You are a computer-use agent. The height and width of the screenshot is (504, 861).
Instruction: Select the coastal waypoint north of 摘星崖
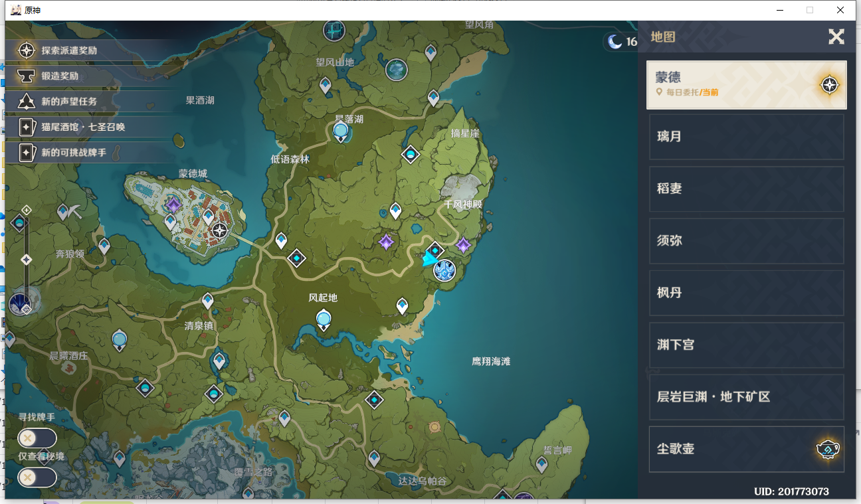coord(434,98)
